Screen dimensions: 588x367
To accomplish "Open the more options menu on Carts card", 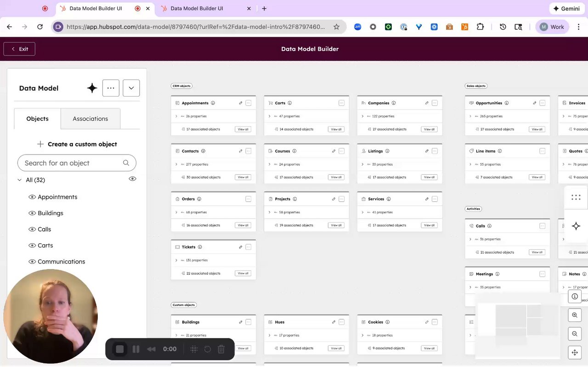I will (341, 103).
